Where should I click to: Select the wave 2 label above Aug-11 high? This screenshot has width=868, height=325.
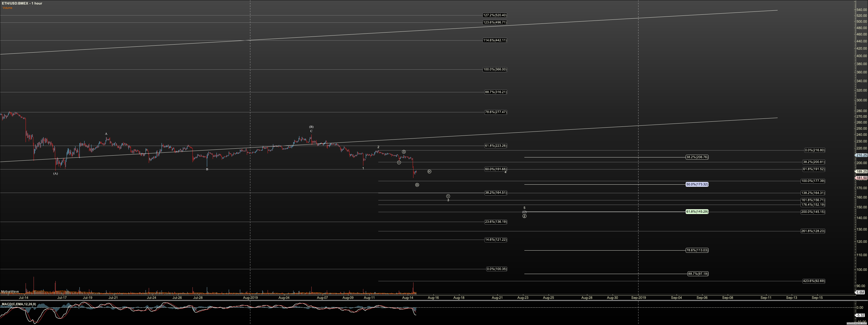pos(378,147)
